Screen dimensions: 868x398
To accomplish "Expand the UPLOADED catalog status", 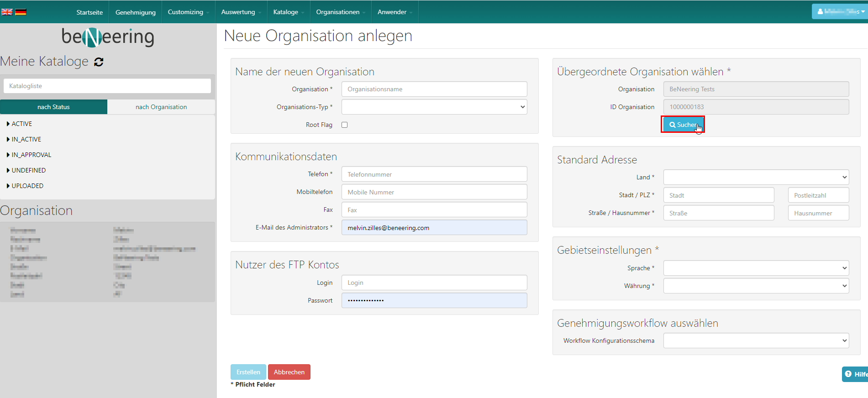I will tap(27, 186).
